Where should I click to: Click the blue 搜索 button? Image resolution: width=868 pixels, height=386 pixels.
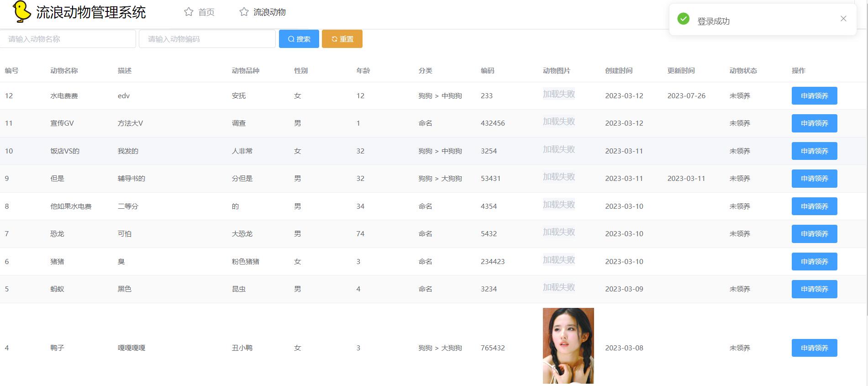tap(299, 39)
